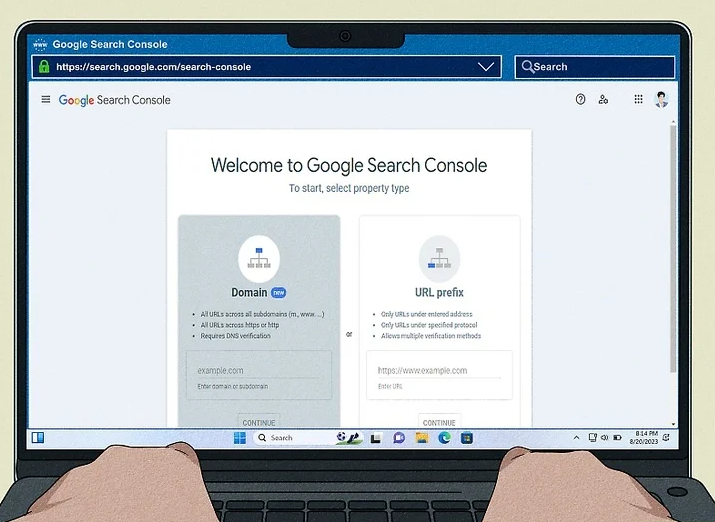715x522 pixels.
Task: Open the hamburger navigation menu
Action: tap(46, 99)
